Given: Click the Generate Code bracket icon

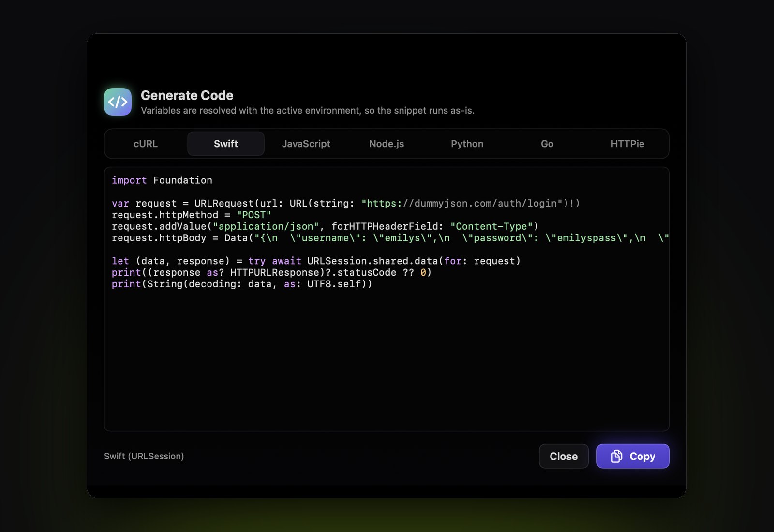Looking at the screenshot, I should 118,102.
